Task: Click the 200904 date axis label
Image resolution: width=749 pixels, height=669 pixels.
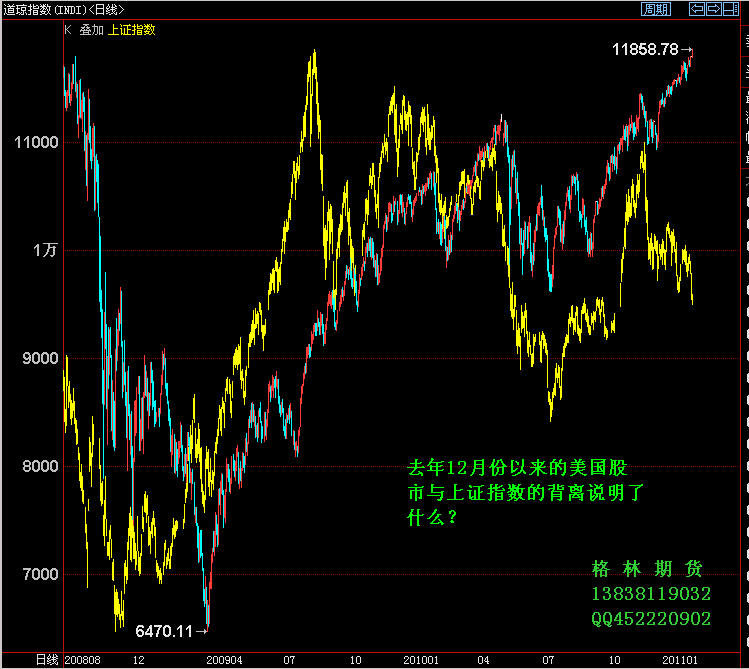Action: point(224,660)
